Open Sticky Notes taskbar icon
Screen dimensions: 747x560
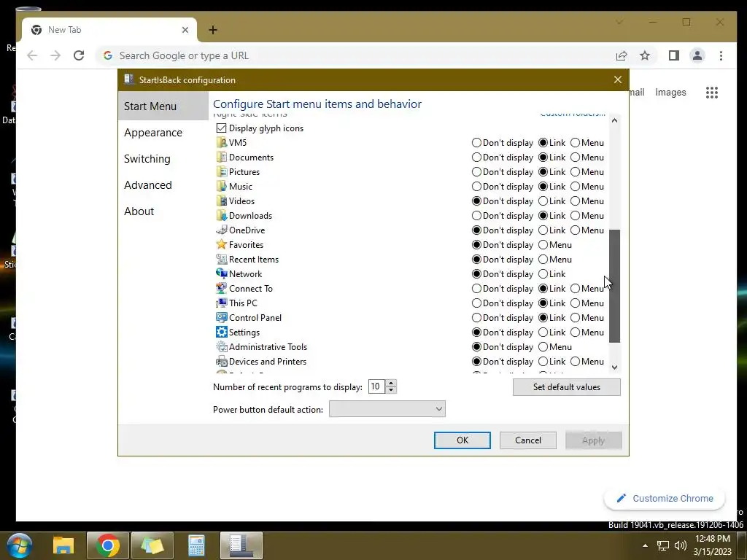click(152, 545)
